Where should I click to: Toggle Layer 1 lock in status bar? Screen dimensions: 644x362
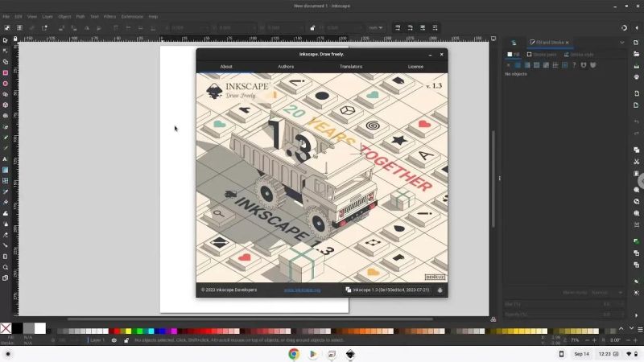[x=126, y=340]
